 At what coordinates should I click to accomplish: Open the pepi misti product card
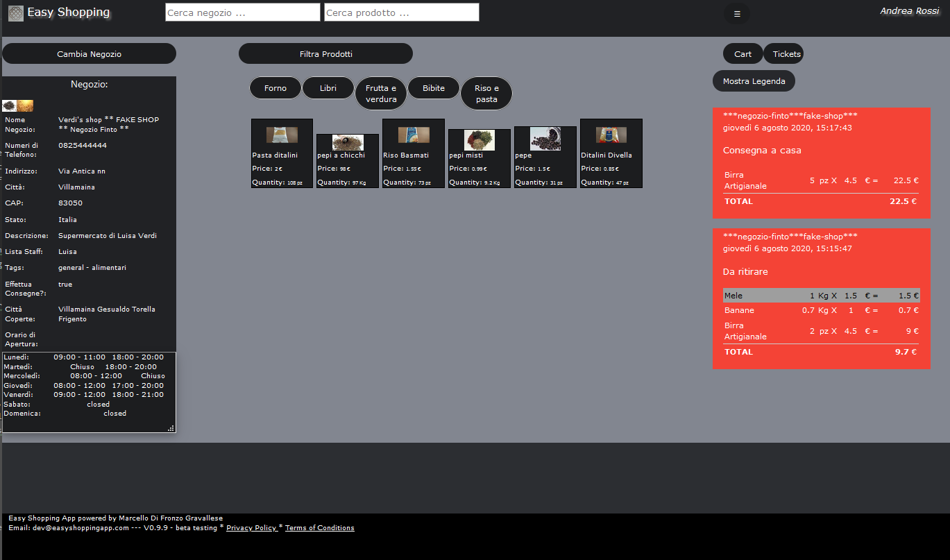pos(480,158)
